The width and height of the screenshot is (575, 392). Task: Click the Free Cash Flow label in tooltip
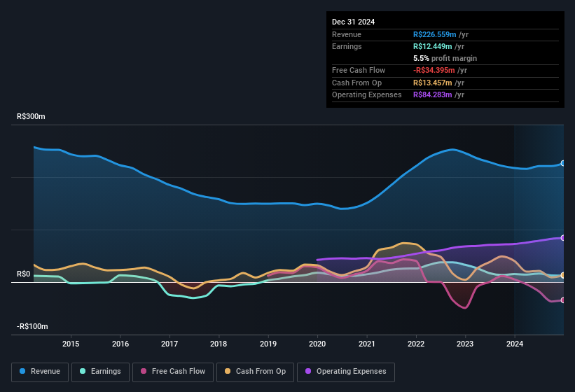359,70
